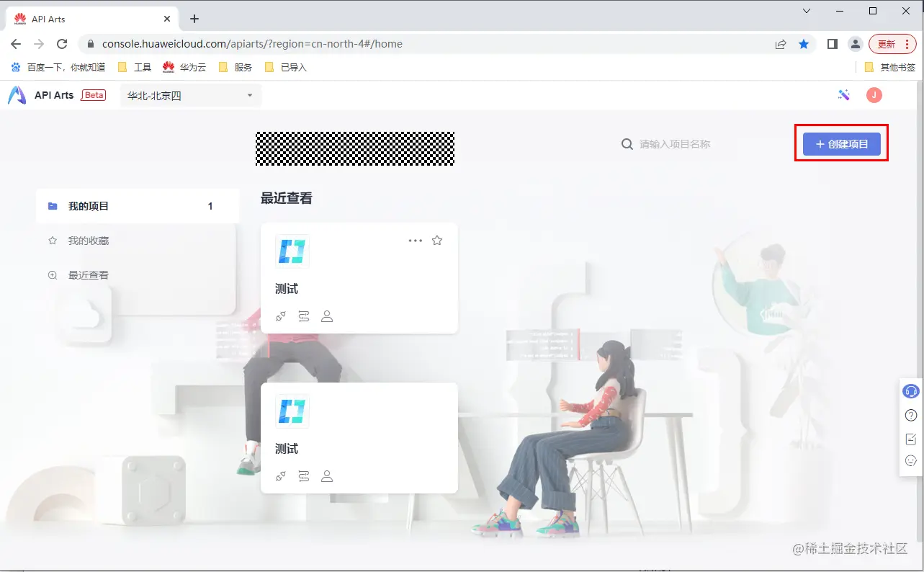Image resolution: width=924 pixels, height=572 pixels.
Task: Click flow icon on the lower 测试 card
Action: [x=304, y=476]
